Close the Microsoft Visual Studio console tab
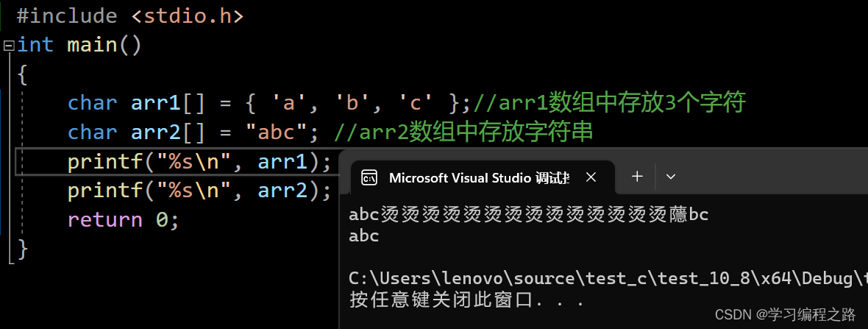This screenshot has width=868, height=329. pyautogui.click(x=591, y=177)
